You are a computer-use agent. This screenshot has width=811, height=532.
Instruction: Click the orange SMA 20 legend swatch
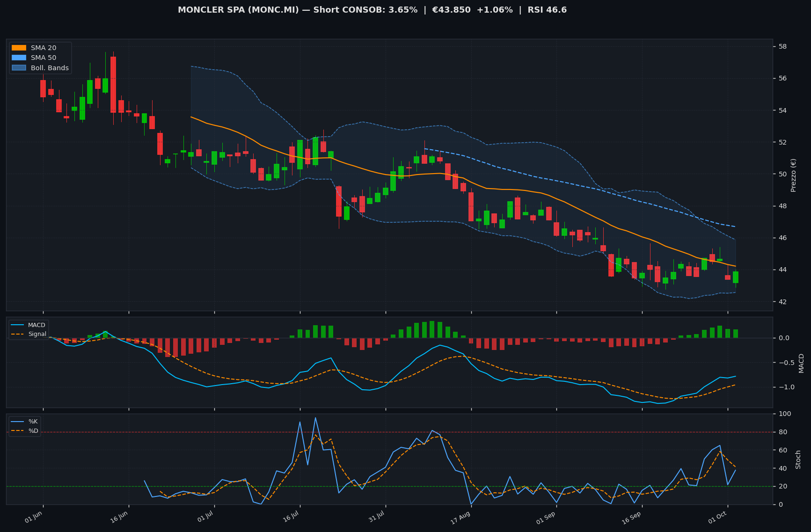click(19, 48)
